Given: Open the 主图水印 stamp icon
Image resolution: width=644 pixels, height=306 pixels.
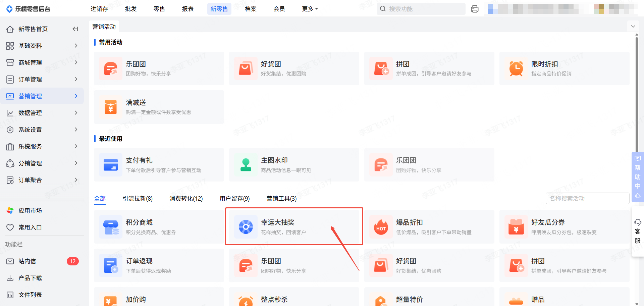Looking at the screenshot, I should [246, 165].
